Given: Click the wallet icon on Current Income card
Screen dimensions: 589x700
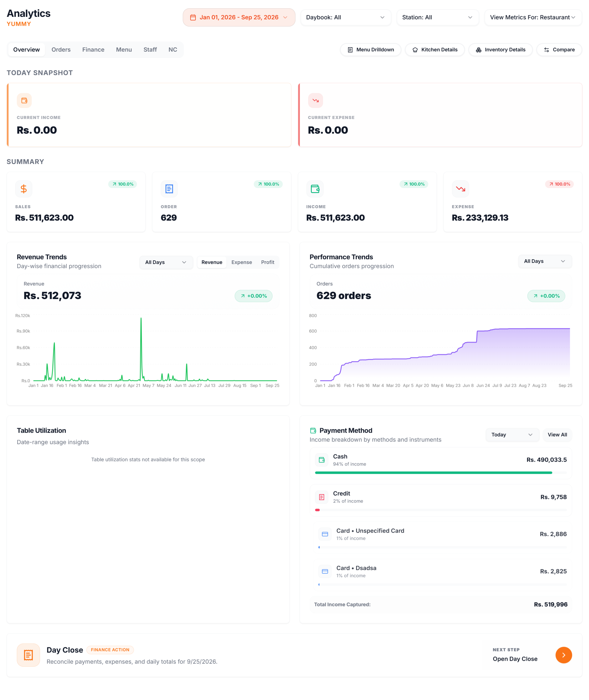Looking at the screenshot, I should tap(24, 101).
